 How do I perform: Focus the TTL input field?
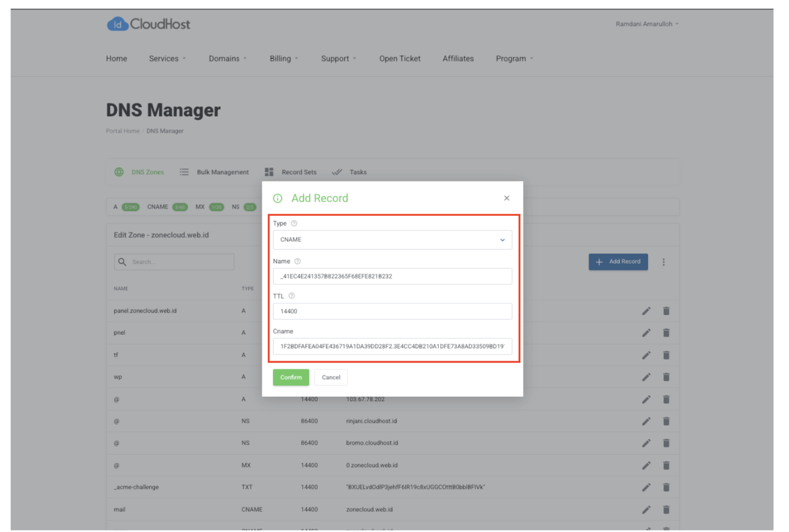click(392, 311)
